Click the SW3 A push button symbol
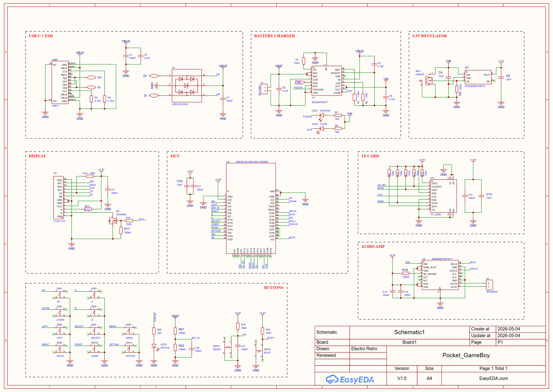The image size is (553, 392). click(x=94, y=295)
